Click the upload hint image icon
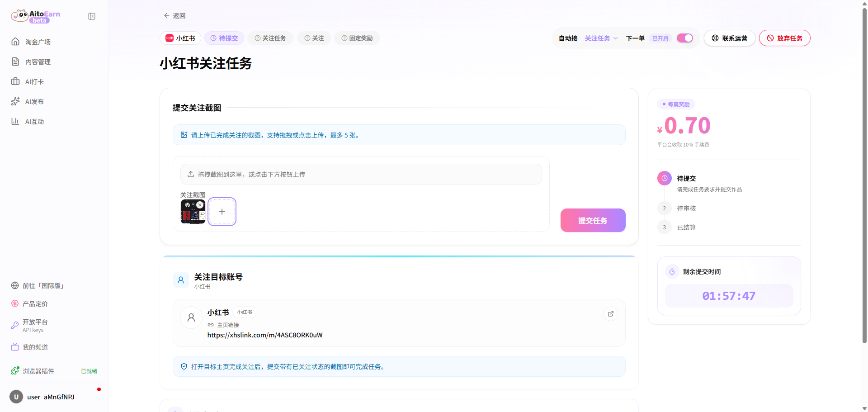 coord(184,135)
